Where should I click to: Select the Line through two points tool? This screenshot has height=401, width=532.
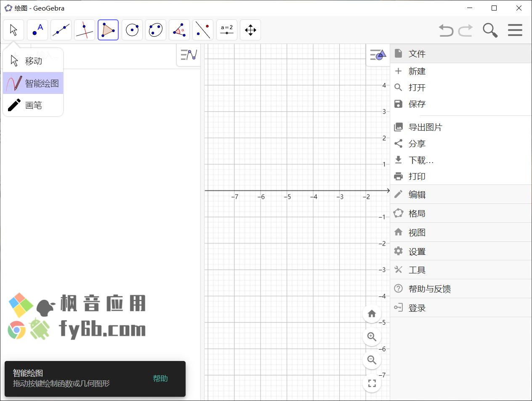pyautogui.click(x=61, y=30)
